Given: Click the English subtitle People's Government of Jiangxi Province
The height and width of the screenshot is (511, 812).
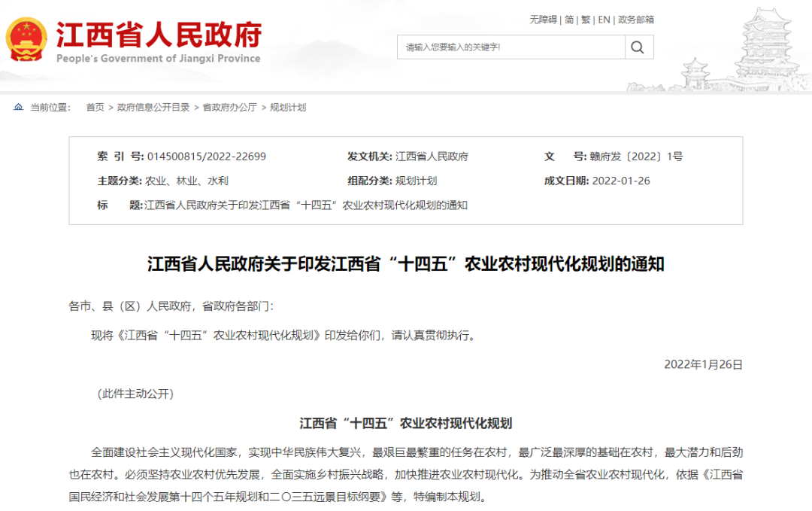Looking at the screenshot, I should pos(159,59).
